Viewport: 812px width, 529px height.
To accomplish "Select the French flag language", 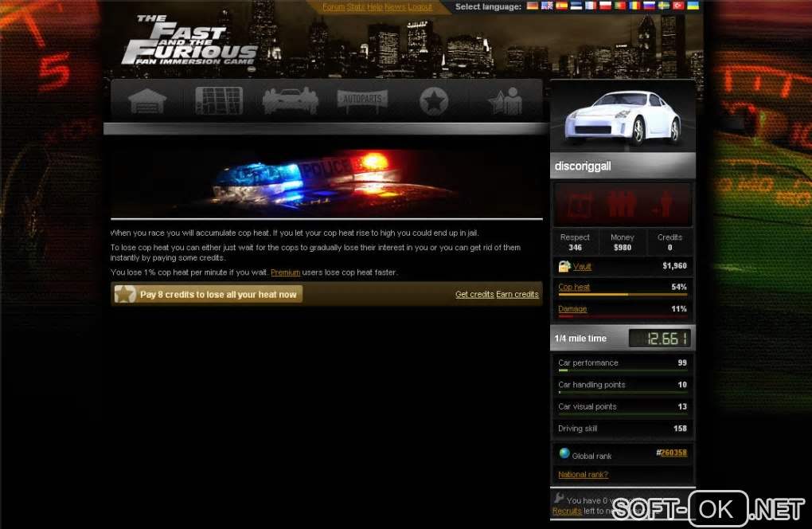I will pos(591,6).
